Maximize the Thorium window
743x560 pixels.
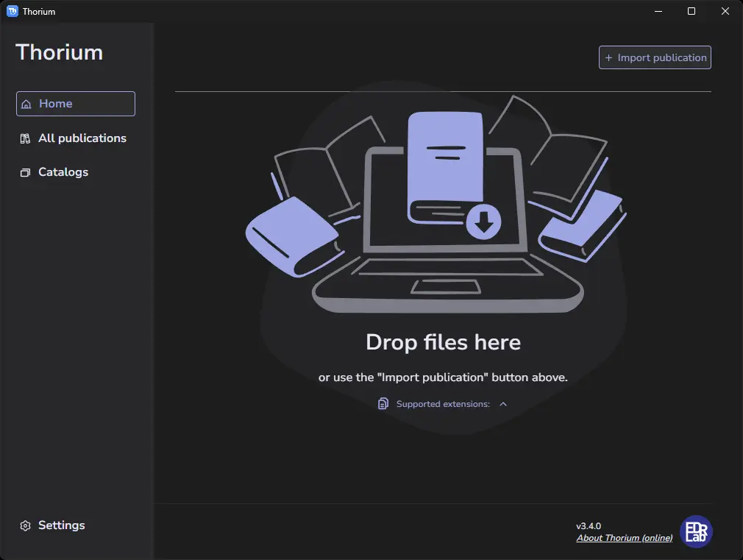click(x=692, y=11)
